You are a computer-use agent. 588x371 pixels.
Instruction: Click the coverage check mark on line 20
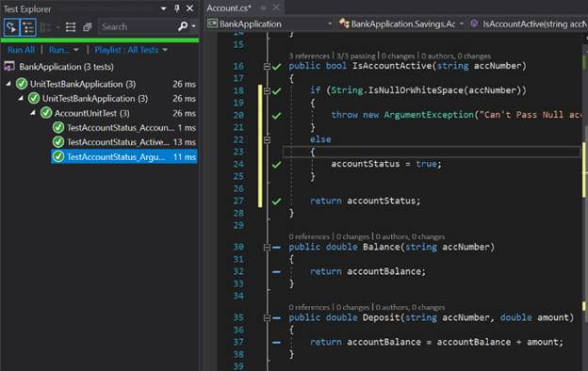click(277, 116)
